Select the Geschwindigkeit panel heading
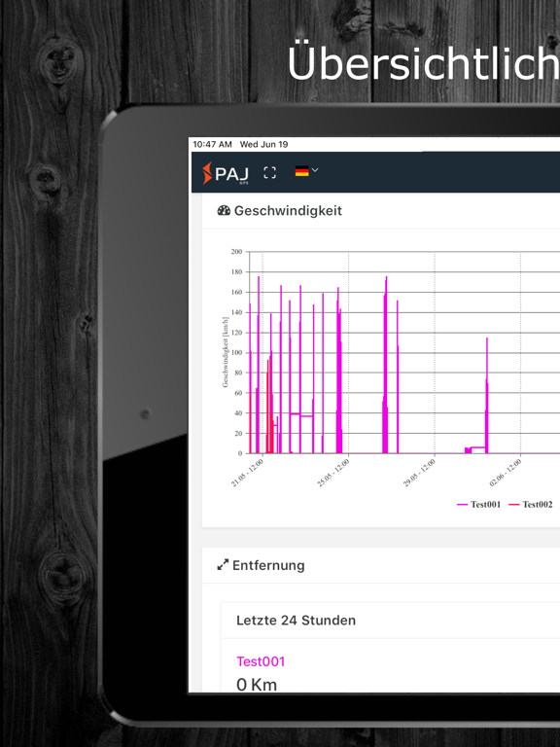 (x=288, y=210)
